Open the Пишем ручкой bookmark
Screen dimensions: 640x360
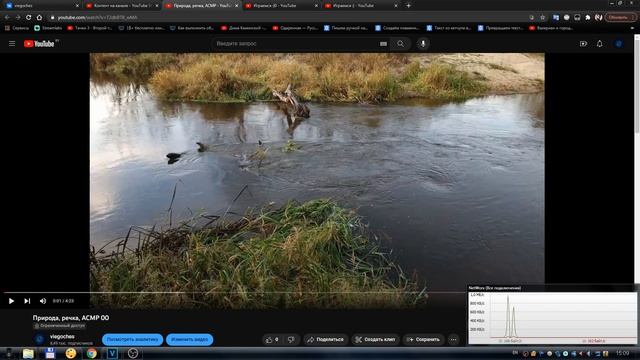[x=346, y=28]
